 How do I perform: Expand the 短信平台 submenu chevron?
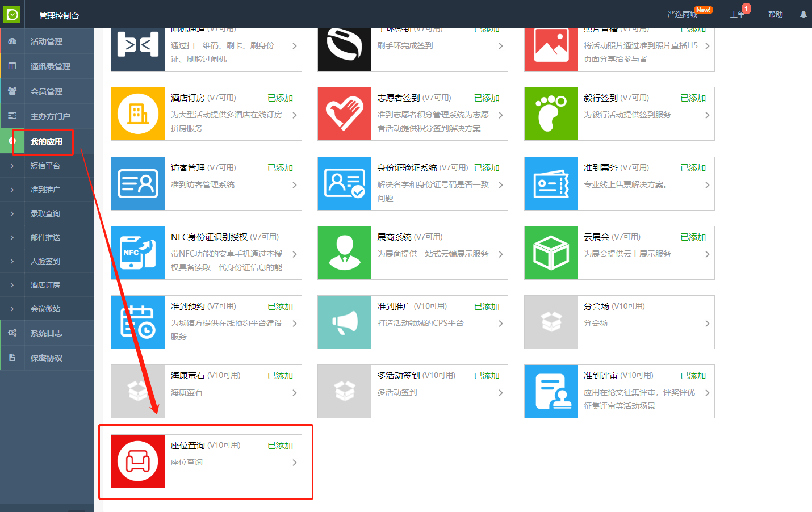click(12, 166)
